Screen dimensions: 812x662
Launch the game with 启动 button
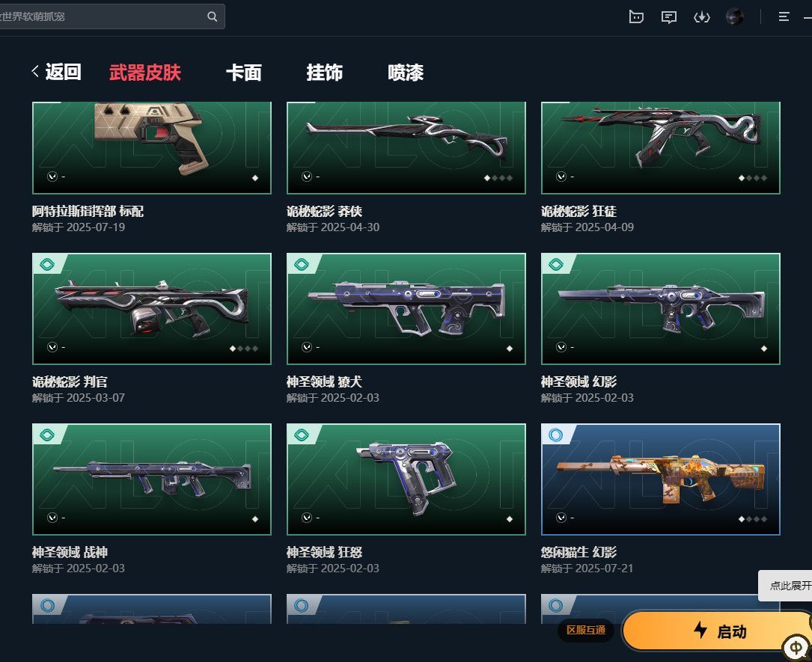(x=717, y=631)
